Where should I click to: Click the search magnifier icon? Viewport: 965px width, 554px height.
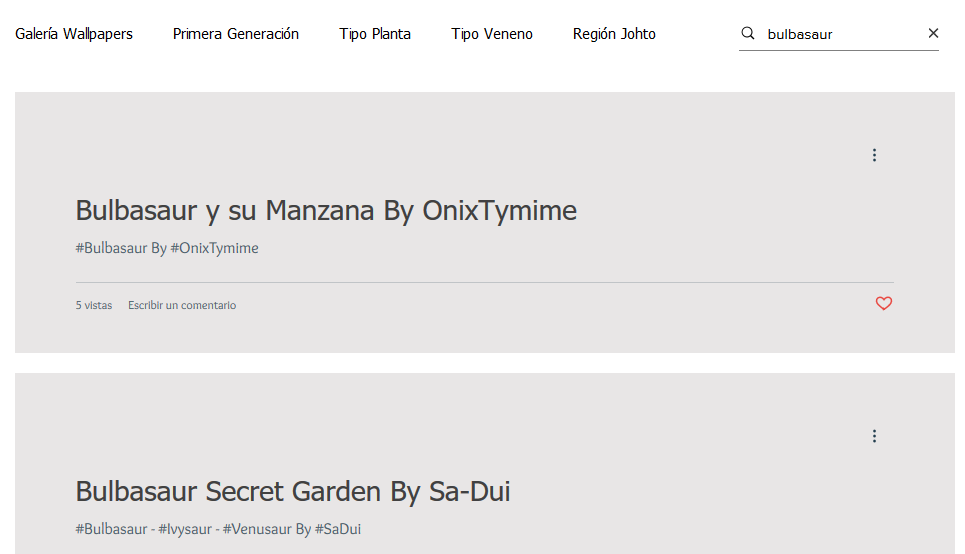click(748, 33)
